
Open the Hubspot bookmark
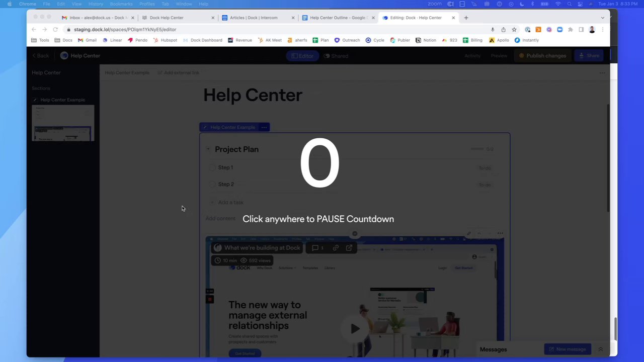(x=165, y=40)
